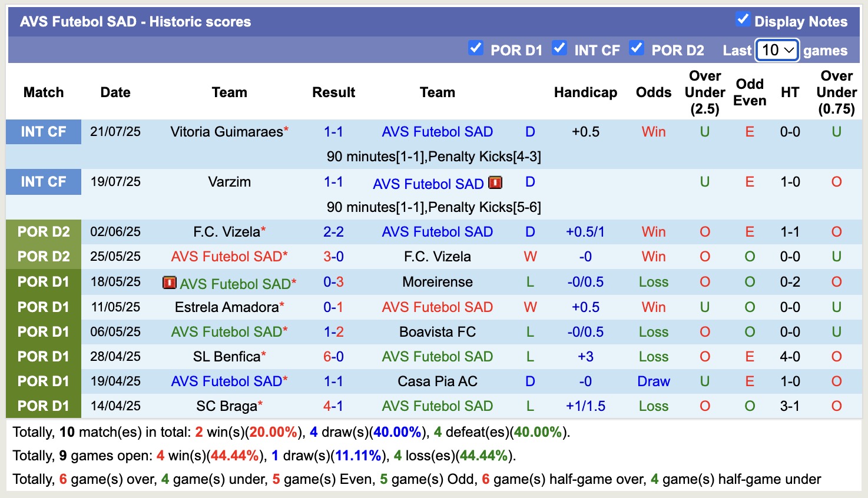The height and width of the screenshot is (498, 868).
Task: Click the Boavista FC team link
Action: (x=437, y=332)
